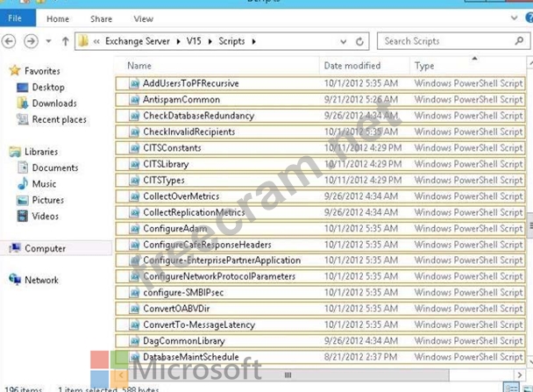Click the search magnifier icon

click(519, 41)
